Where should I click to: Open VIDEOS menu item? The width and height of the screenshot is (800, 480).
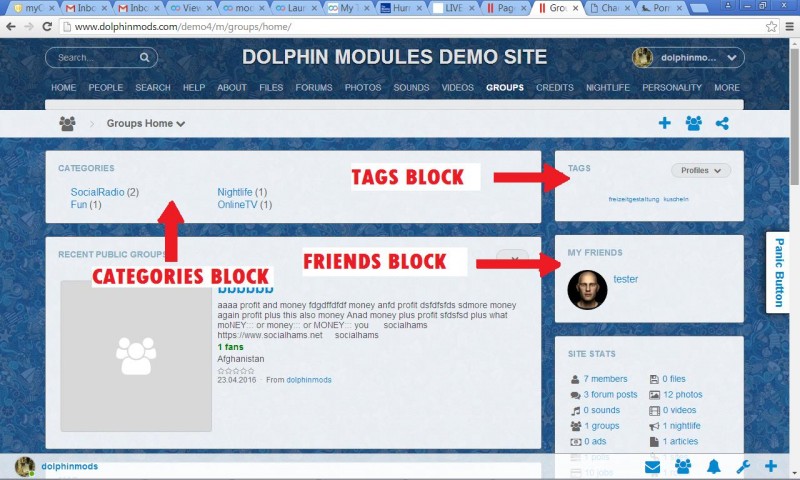point(457,88)
